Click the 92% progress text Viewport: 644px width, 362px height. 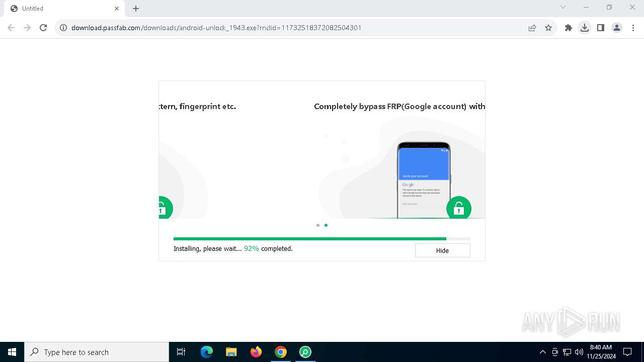tap(252, 248)
